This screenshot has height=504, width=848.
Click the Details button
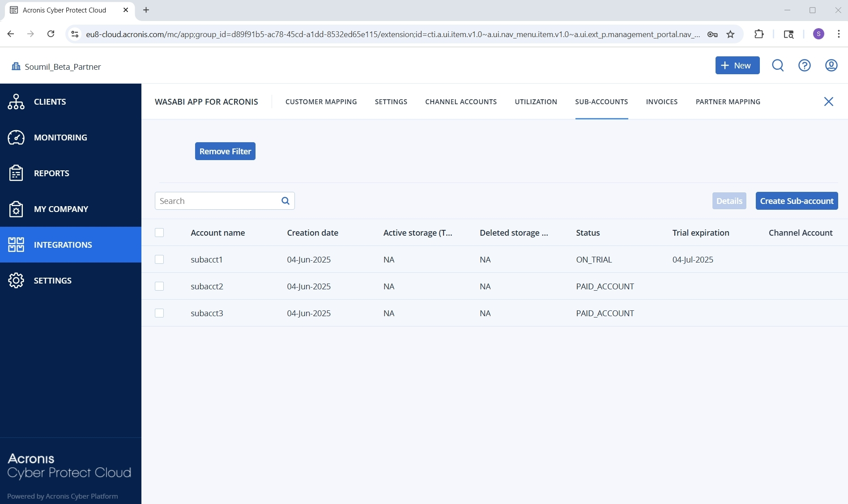[729, 201]
